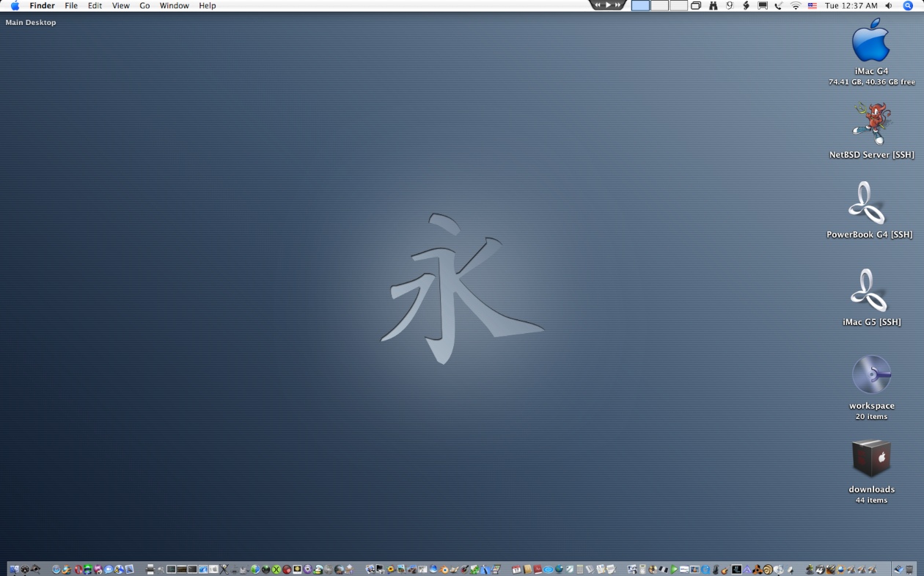Open the AirPort wireless status menu
924x576 pixels.
tap(796, 5)
